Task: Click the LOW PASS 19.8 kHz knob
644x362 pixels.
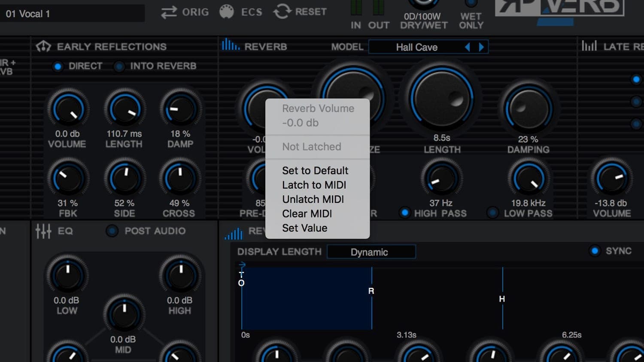Action: coord(529,179)
